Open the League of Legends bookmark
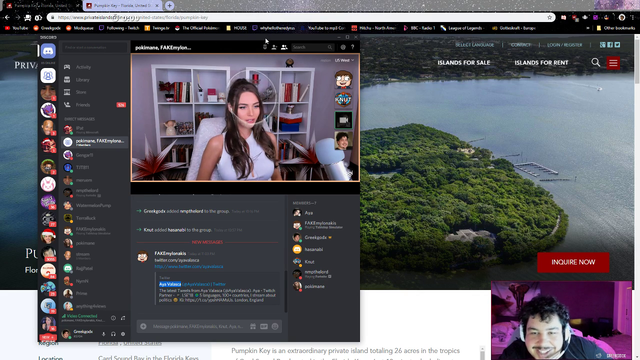The height and width of the screenshot is (360, 640). [462, 28]
